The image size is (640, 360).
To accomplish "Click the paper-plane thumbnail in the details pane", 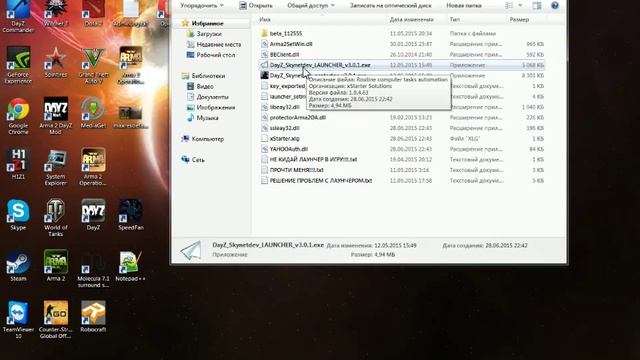I will [x=191, y=250].
